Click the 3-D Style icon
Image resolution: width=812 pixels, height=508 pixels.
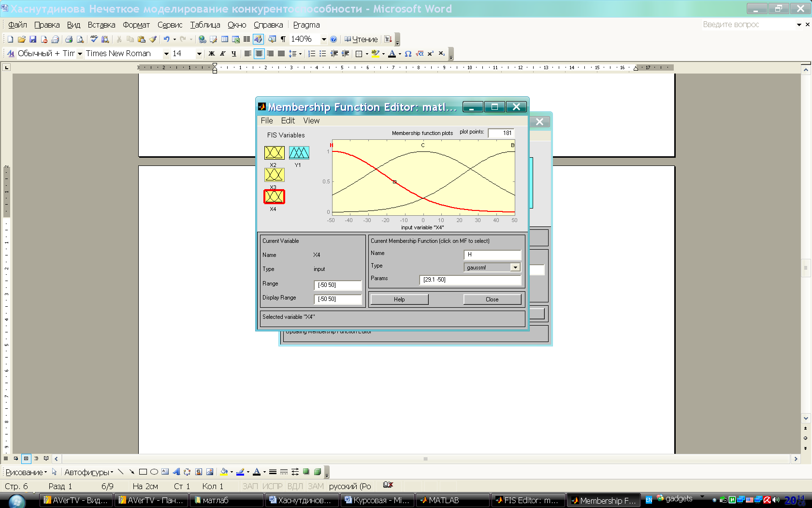(318, 472)
